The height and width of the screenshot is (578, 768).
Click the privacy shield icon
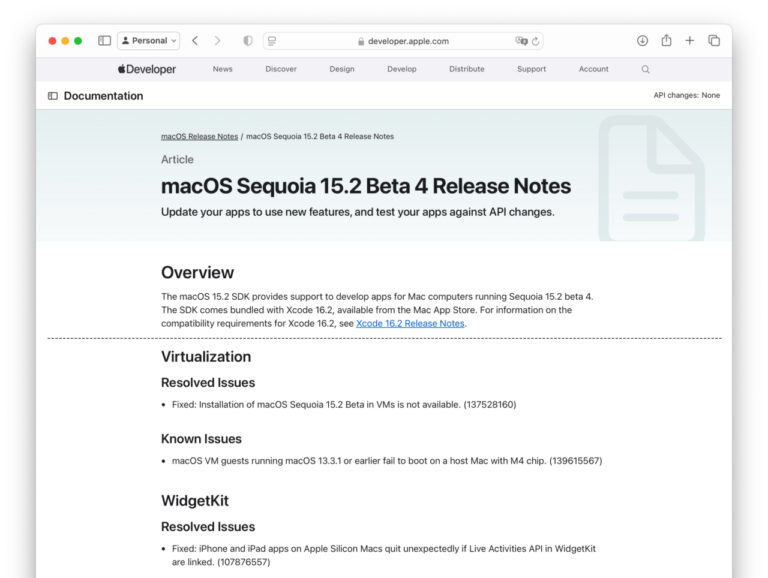[x=248, y=41]
